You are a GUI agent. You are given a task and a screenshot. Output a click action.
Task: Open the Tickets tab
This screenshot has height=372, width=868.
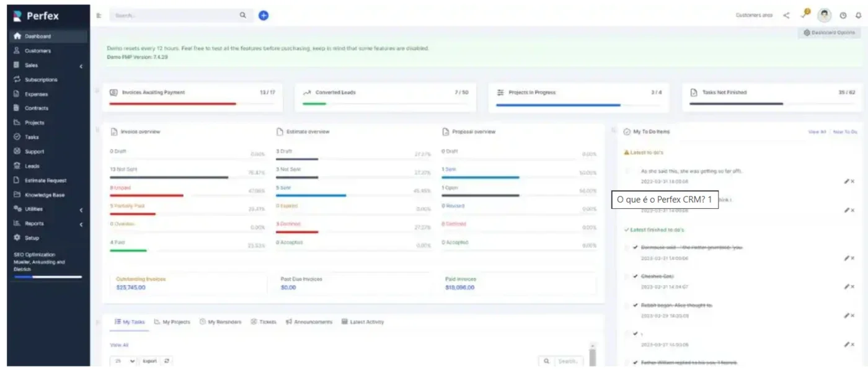pos(263,322)
